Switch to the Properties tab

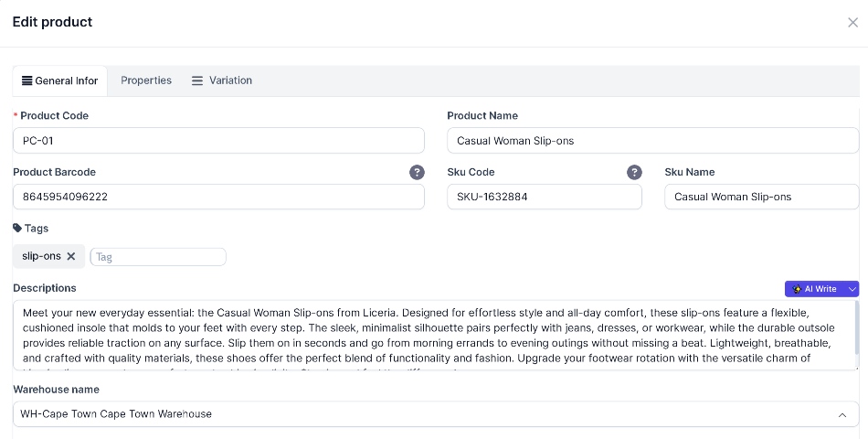pos(146,80)
